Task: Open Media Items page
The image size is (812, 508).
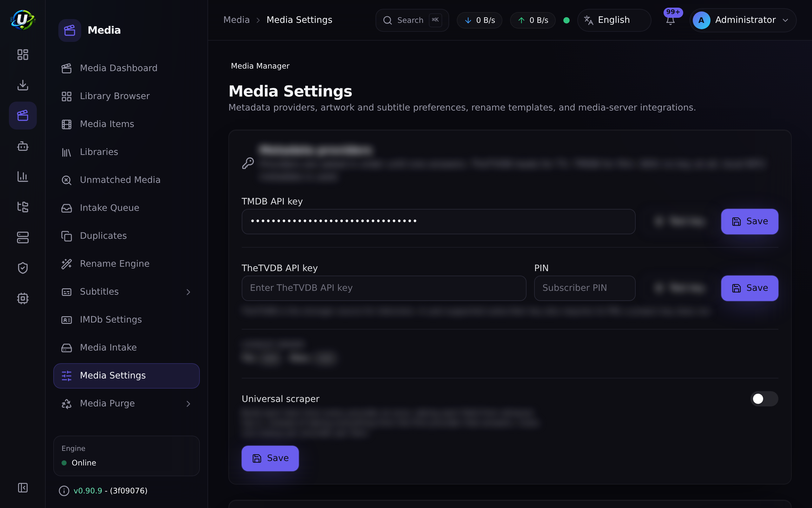Action: [x=127, y=124]
